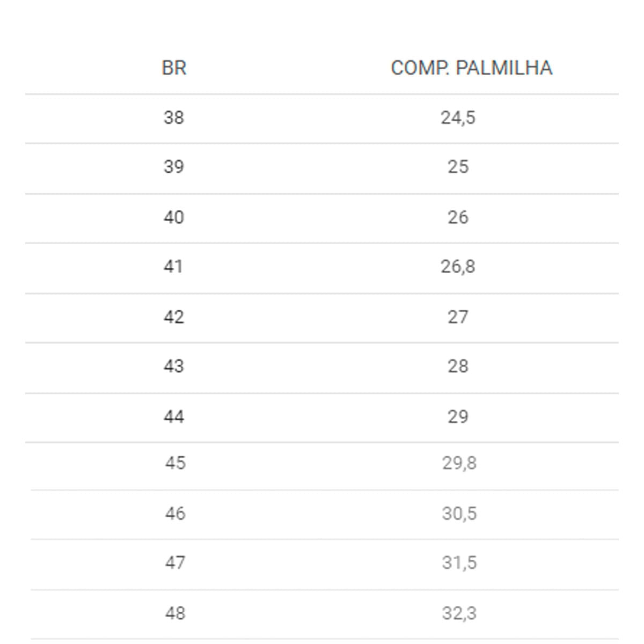The width and height of the screenshot is (644, 644).
Task: Choose size 47 in BR column
Action: [175, 563]
